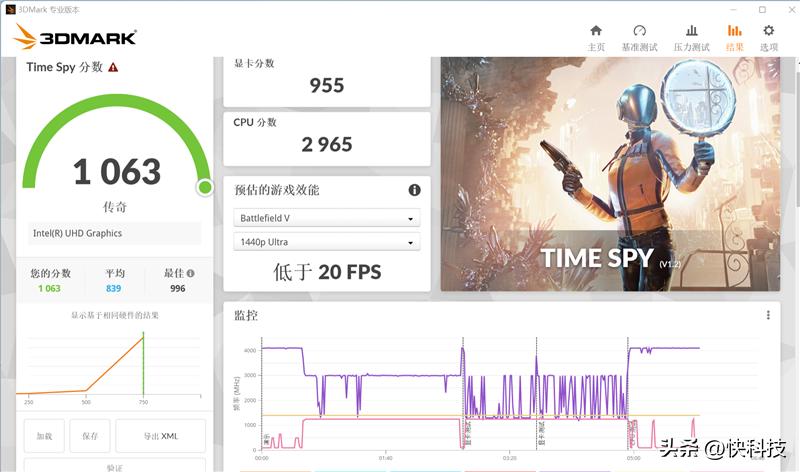Expand the 1440p Ultra resolution dropdown
The image size is (800, 472).
[327, 242]
